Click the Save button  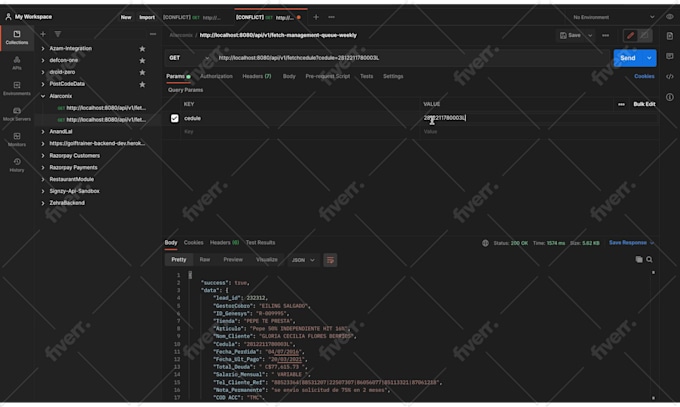tap(571, 36)
